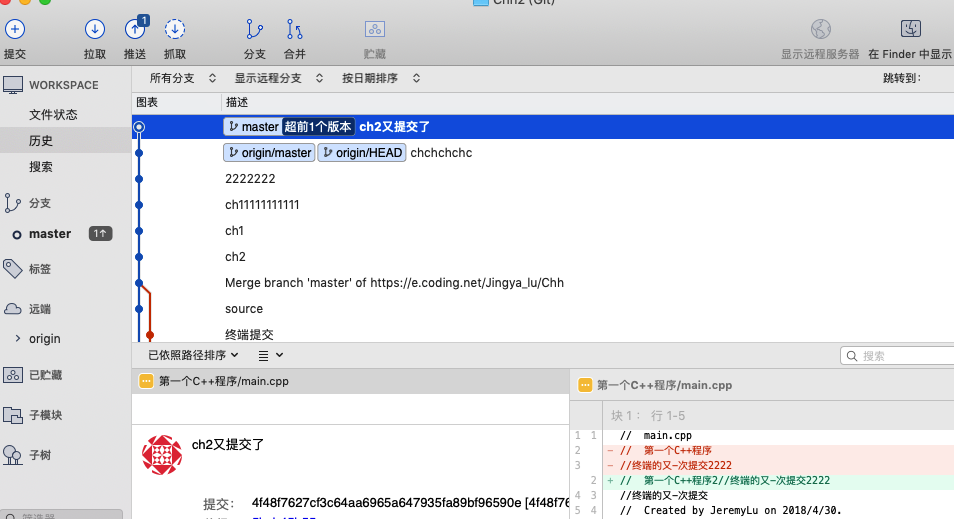Image resolution: width=954 pixels, height=519 pixels.
Task: Click the filter field below the sidebar
Action: (61, 515)
